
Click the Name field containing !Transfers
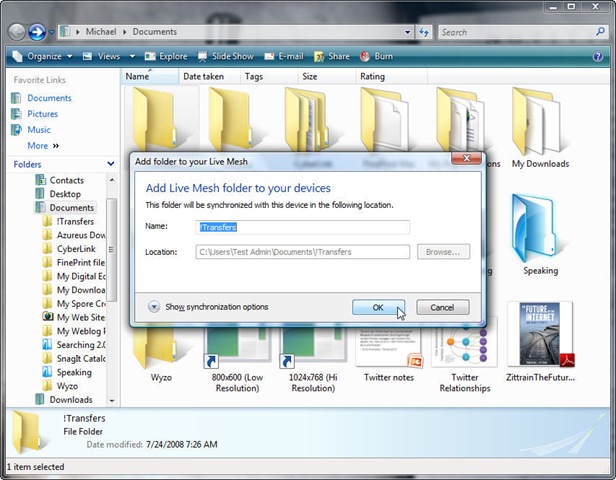tap(302, 227)
